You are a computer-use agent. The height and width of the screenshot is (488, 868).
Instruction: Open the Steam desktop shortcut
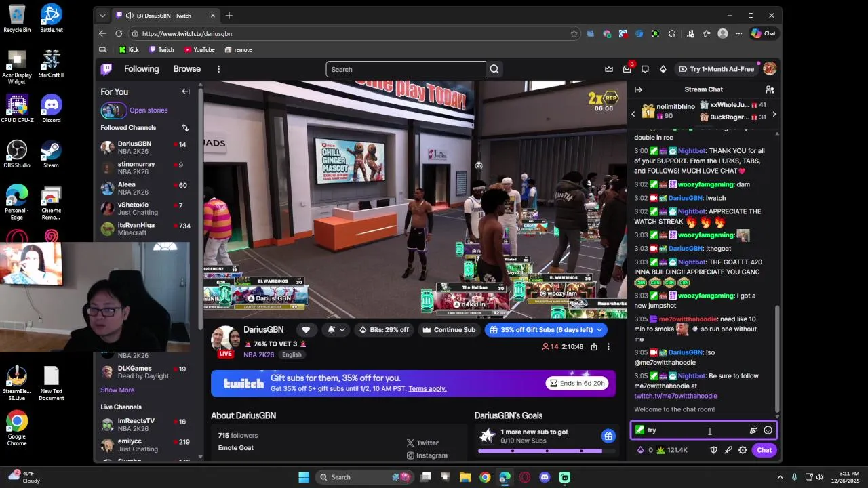tap(51, 155)
